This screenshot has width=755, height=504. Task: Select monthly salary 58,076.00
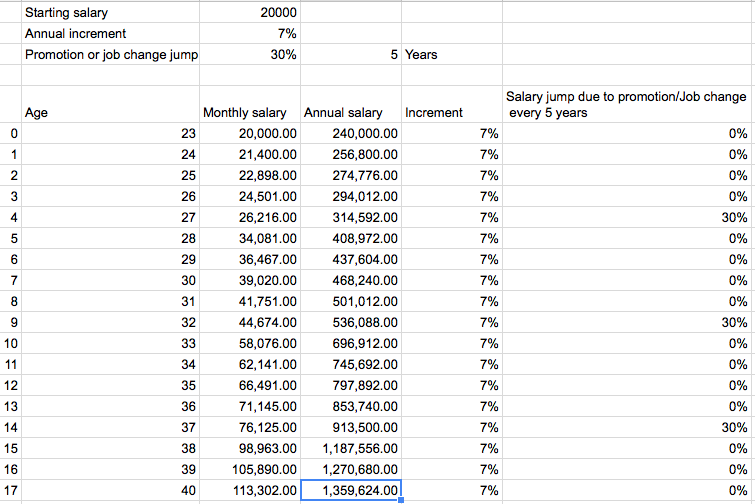pyautogui.click(x=250, y=343)
